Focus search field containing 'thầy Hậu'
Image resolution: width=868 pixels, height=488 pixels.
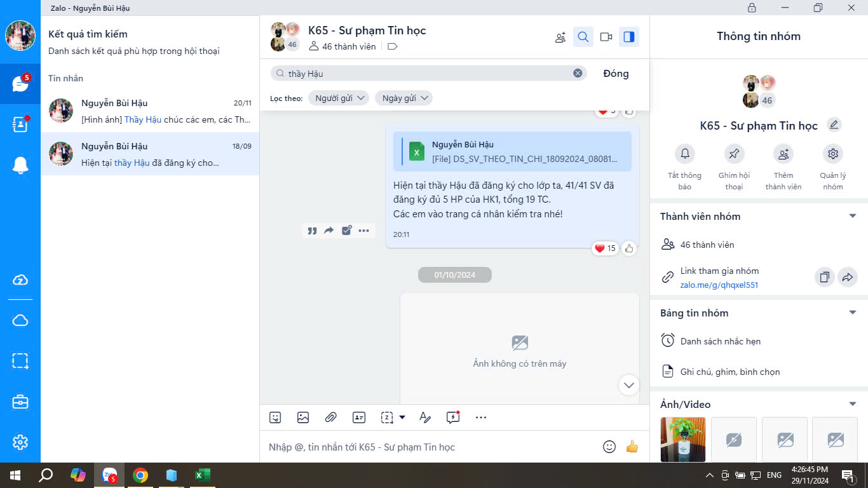(x=429, y=73)
